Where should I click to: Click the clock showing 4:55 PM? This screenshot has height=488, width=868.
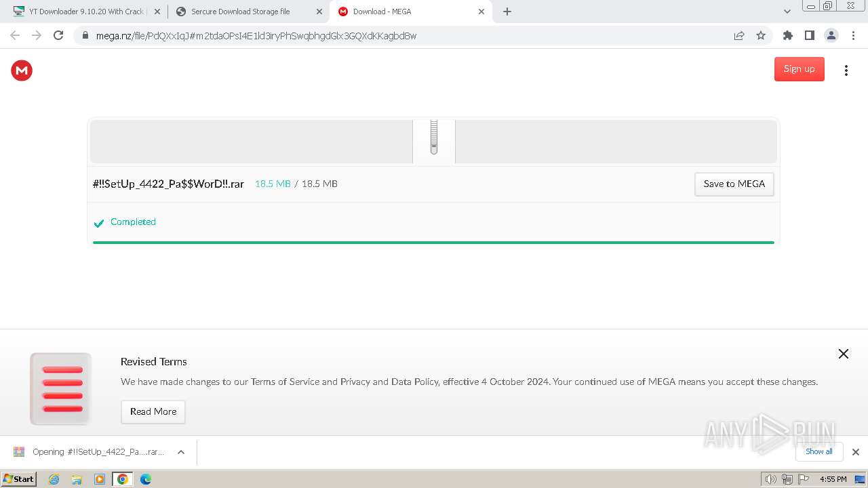click(833, 479)
